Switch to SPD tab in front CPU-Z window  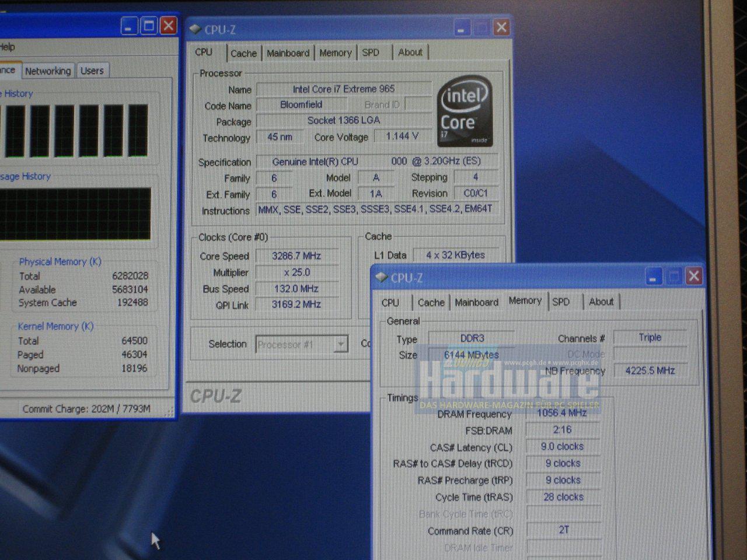coord(561,302)
